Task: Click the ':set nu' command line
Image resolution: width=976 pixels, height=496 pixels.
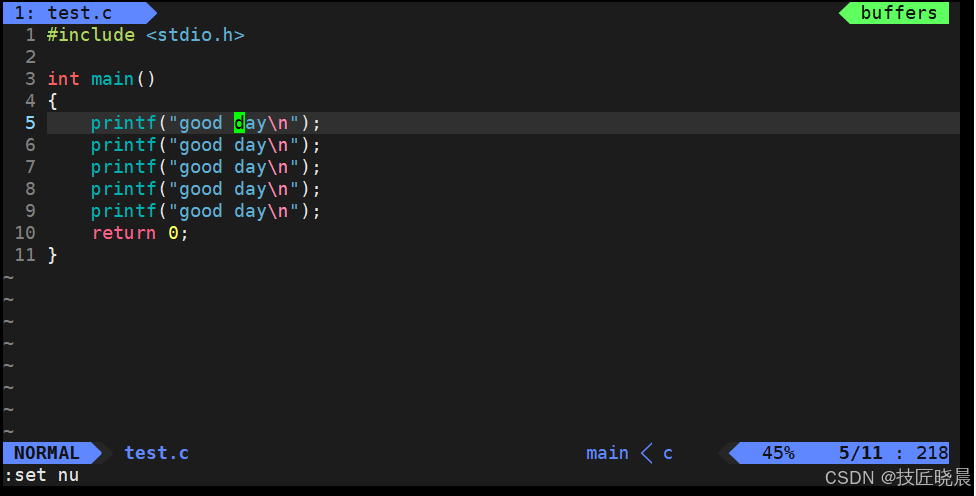Action: click(42, 475)
